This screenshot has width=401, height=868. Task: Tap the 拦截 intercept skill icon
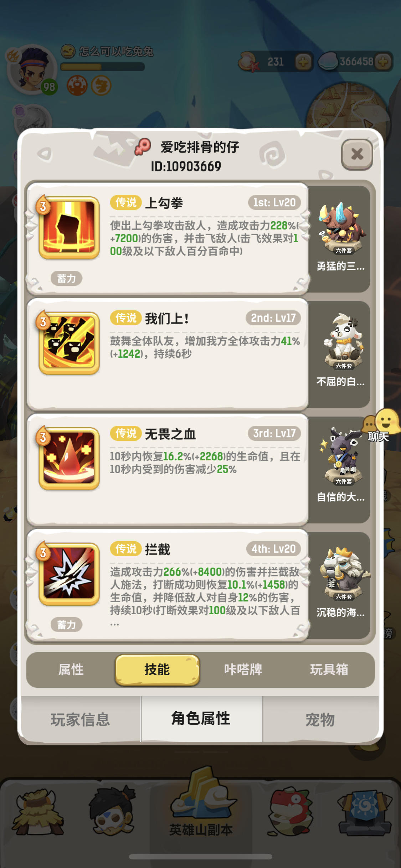(69, 574)
